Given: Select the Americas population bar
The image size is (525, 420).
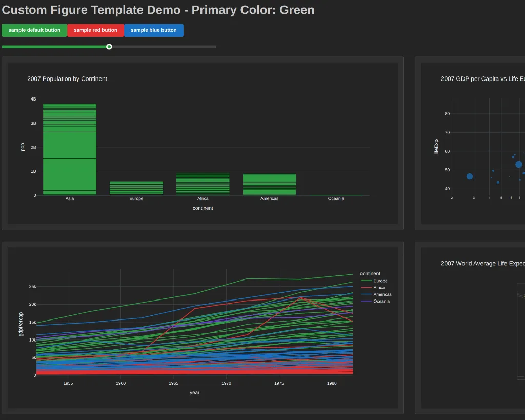Looking at the screenshot, I should [x=269, y=185].
